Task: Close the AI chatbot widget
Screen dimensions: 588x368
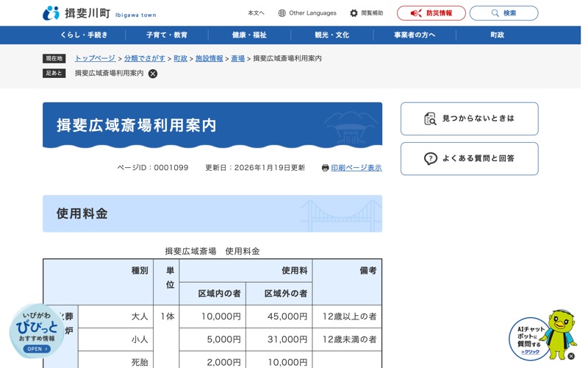Action: pos(571,356)
